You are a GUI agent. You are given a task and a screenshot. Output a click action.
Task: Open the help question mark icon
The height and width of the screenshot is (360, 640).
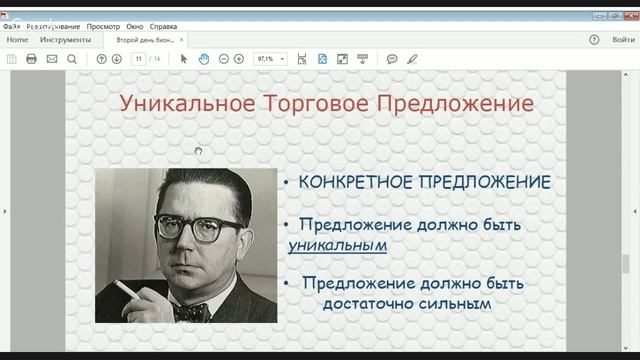594,40
